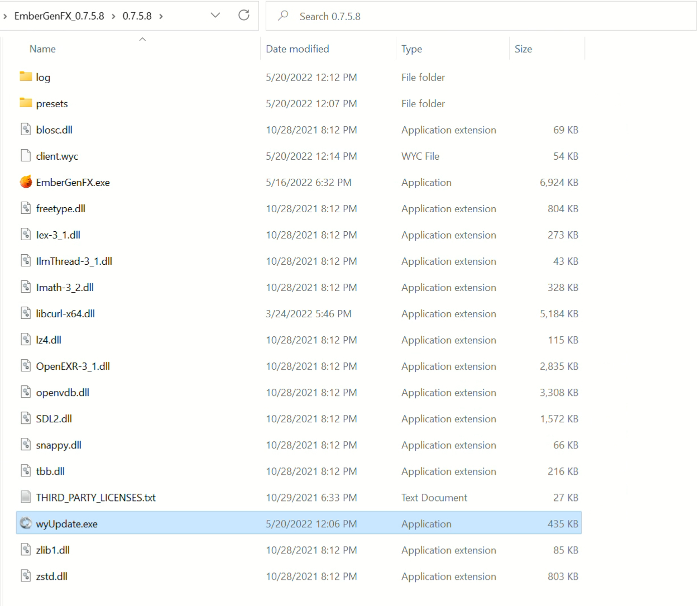Select the zlib1.dll file name
Viewport: 700px width, 606px height.
[53, 550]
